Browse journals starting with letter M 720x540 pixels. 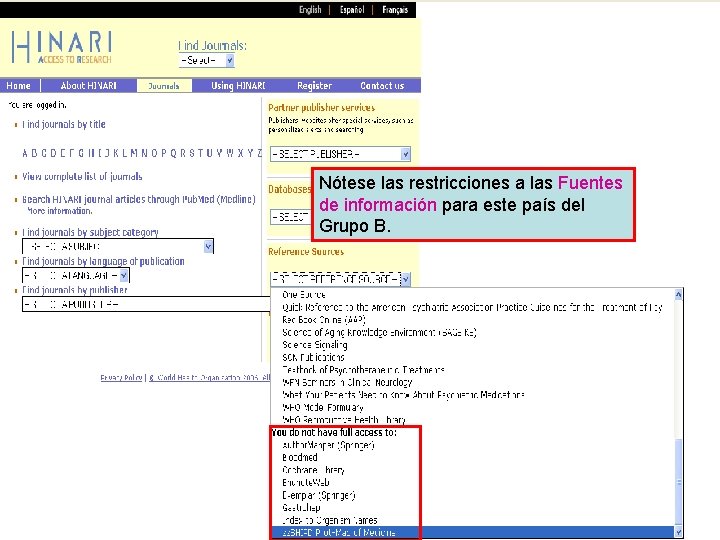(x=134, y=153)
